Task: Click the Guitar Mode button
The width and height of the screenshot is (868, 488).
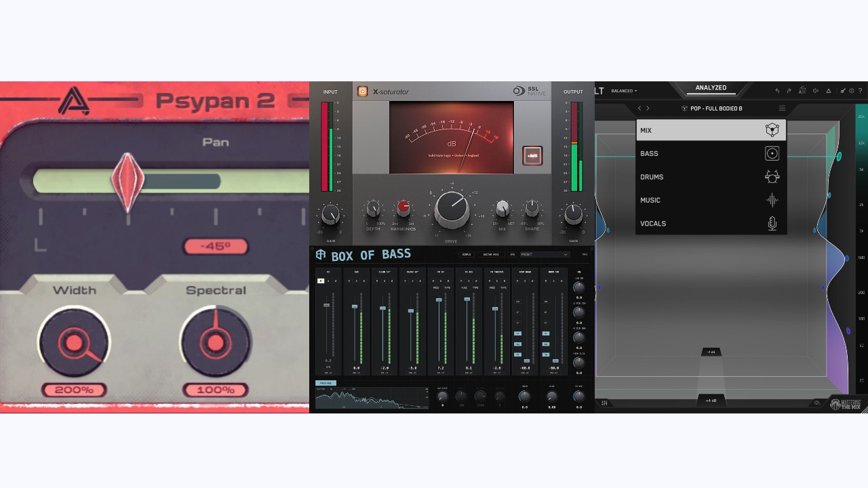Action: click(491, 254)
